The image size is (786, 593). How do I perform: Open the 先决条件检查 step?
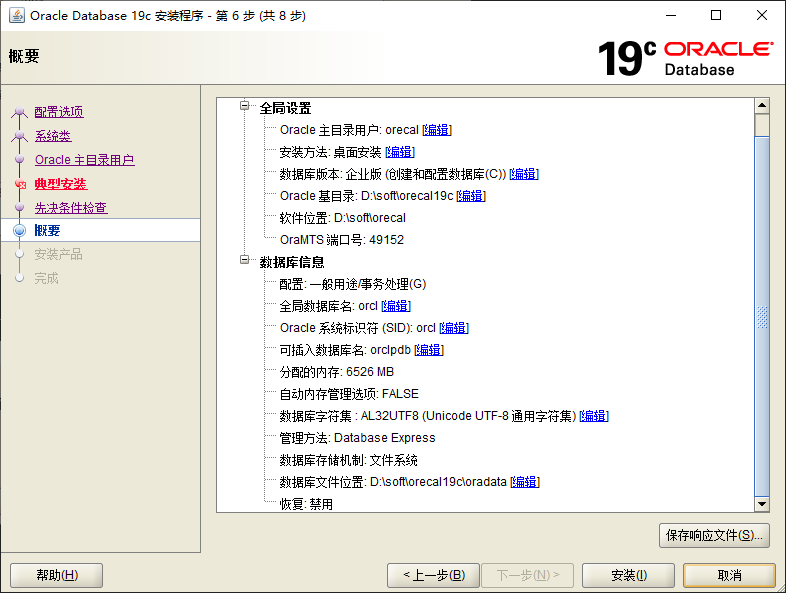point(71,208)
